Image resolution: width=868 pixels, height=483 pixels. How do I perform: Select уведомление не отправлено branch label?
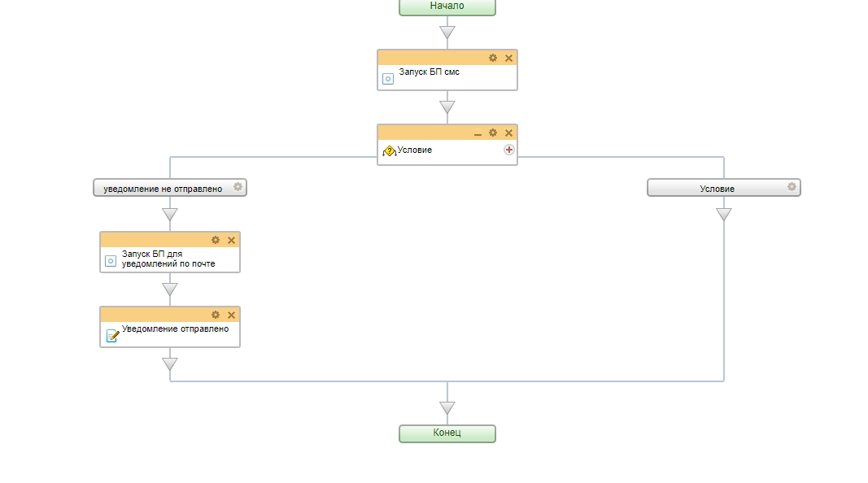click(163, 188)
